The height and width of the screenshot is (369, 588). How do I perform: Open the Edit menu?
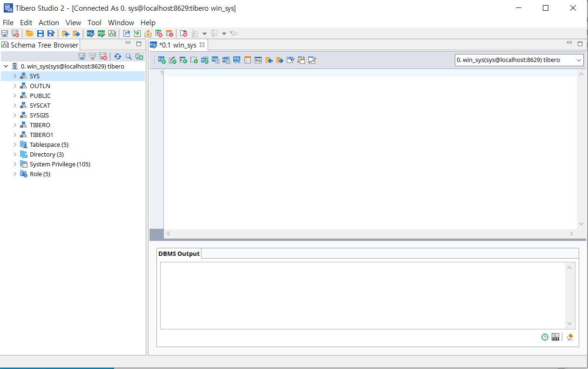click(x=26, y=22)
